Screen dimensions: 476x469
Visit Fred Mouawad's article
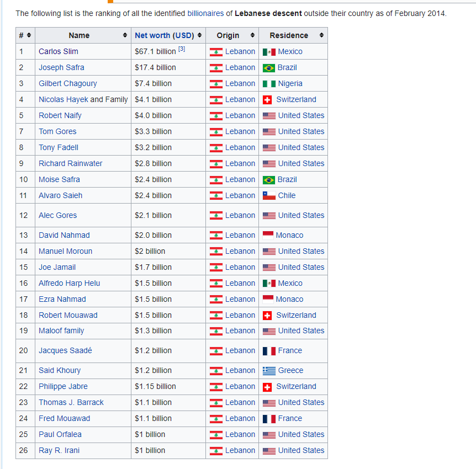pyautogui.click(x=65, y=418)
